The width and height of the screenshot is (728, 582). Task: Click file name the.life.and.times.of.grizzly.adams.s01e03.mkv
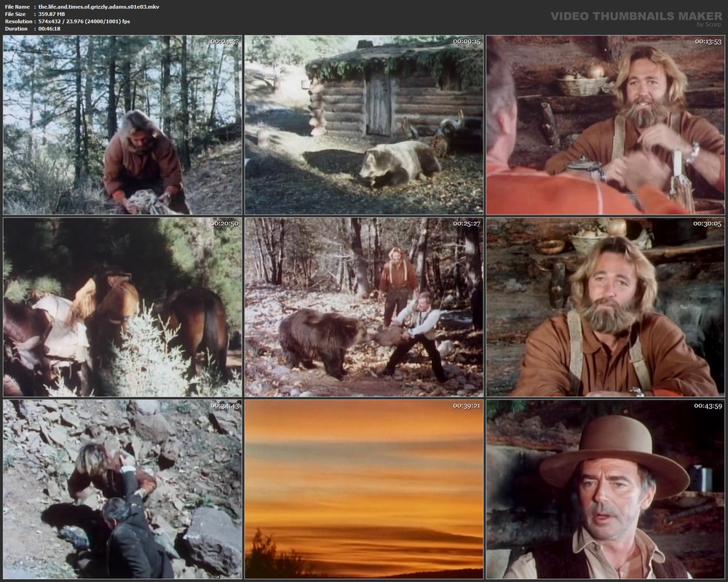click(98, 7)
